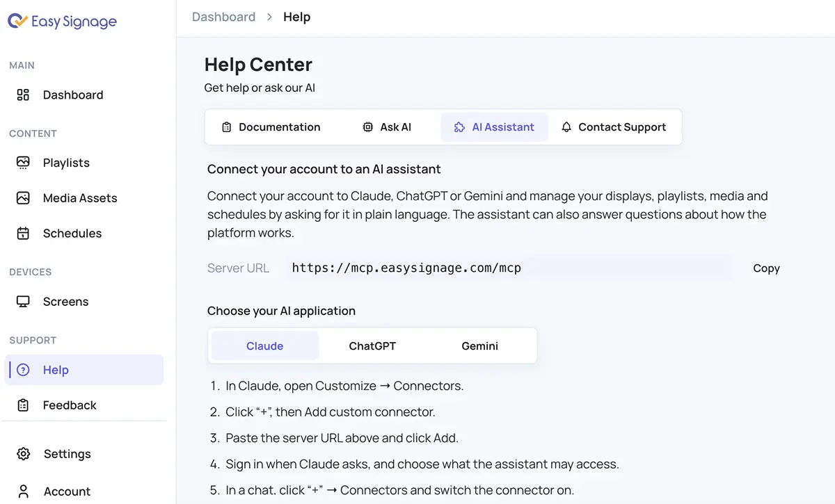Click the Documentation tab clipboard icon
This screenshot has width=835, height=504.
click(226, 127)
